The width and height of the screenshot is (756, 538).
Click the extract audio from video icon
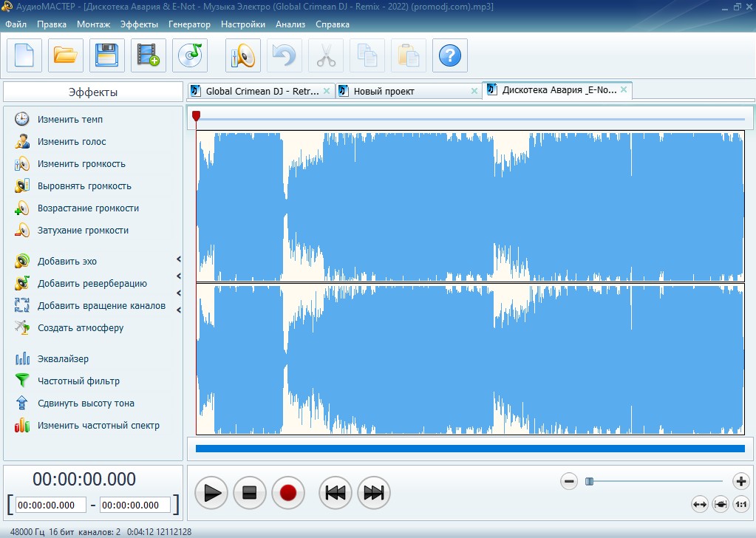click(149, 55)
